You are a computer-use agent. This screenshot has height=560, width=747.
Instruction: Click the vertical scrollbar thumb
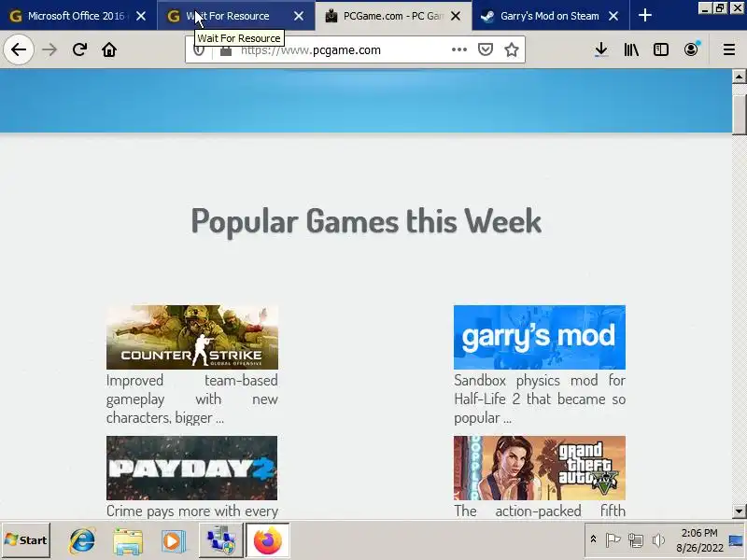(x=739, y=114)
